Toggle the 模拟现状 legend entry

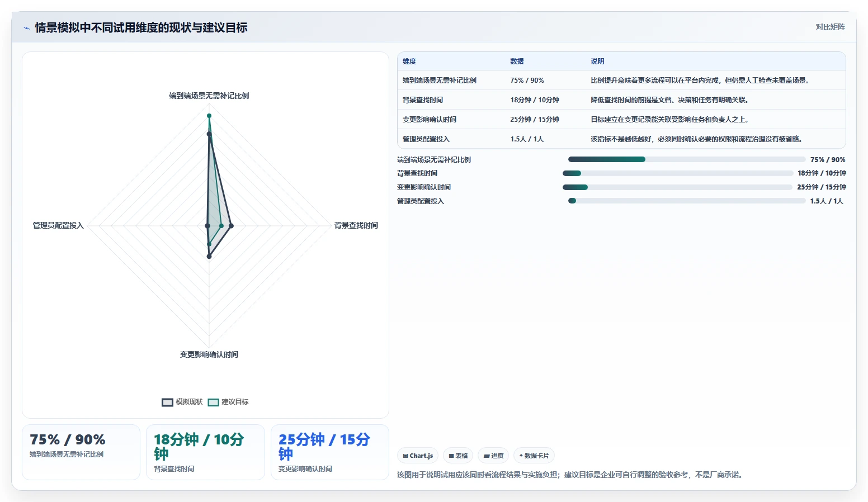182,402
